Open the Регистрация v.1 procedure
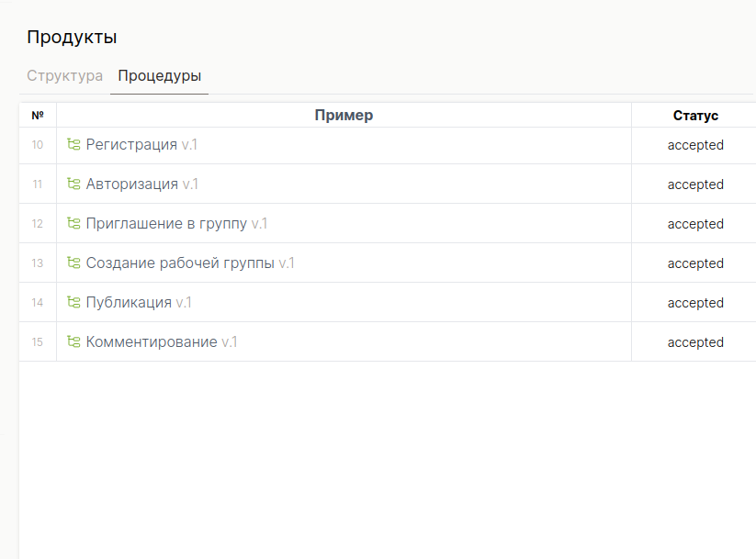 coord(141,145)
